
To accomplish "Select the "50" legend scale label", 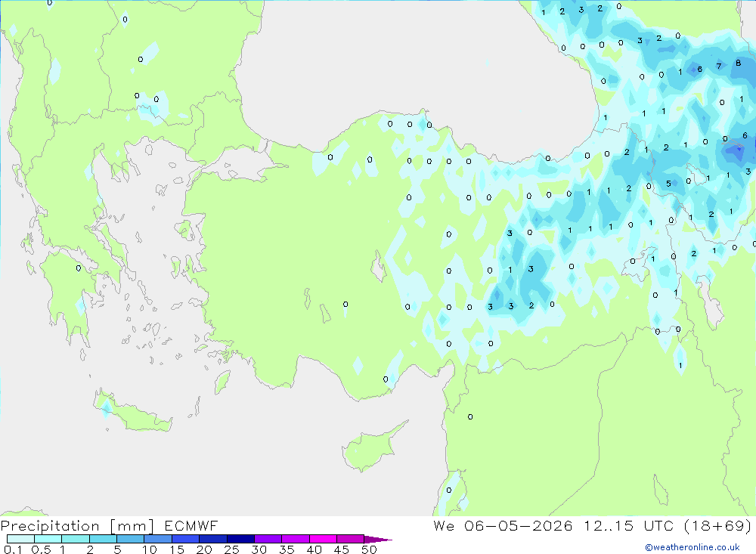I will (x=370, y=549).
